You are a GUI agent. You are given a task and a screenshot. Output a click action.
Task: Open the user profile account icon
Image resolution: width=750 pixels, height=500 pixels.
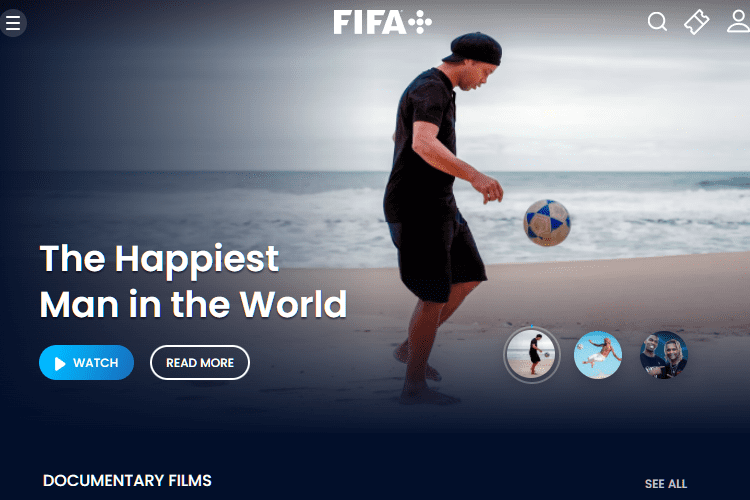tap(739, 22)
